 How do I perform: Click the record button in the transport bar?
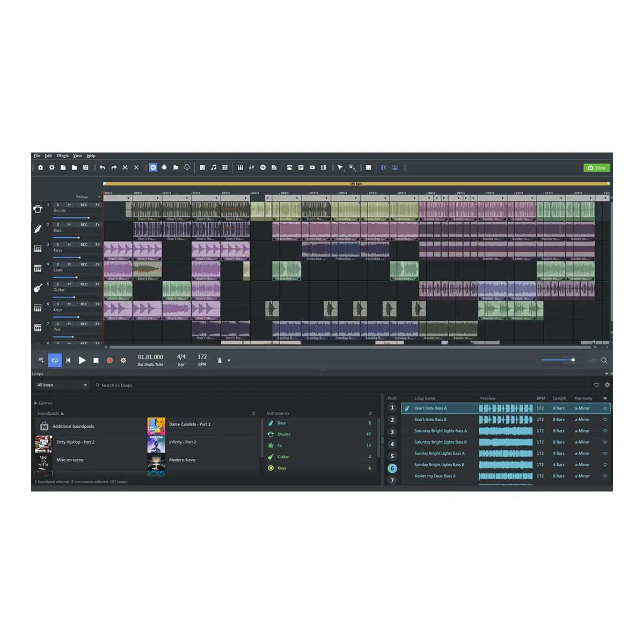point(109,360)
